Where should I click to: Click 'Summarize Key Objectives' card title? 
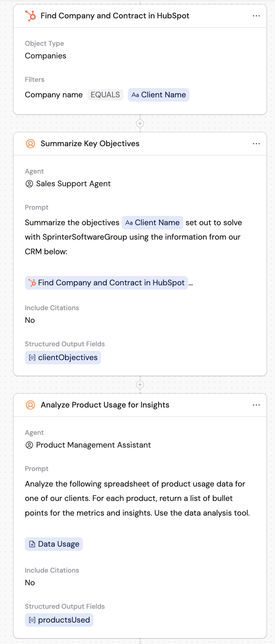[x=90, y=144]
